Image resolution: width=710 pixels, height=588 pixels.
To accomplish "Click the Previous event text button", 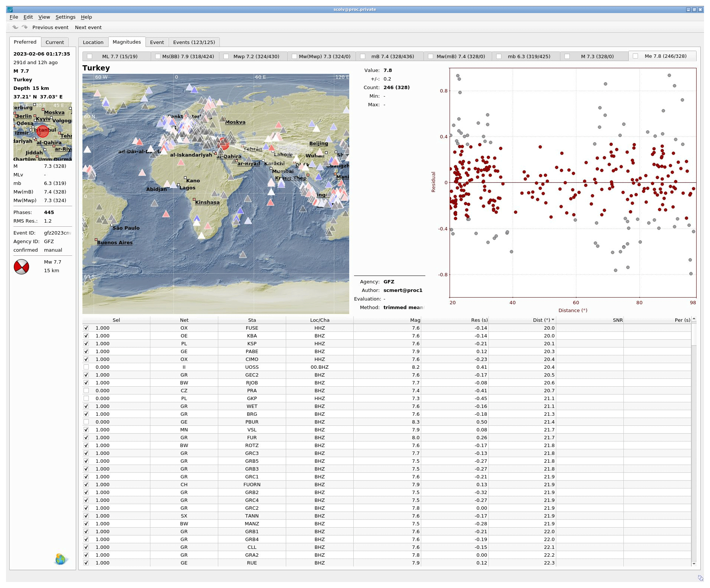I will click(50, 28).
